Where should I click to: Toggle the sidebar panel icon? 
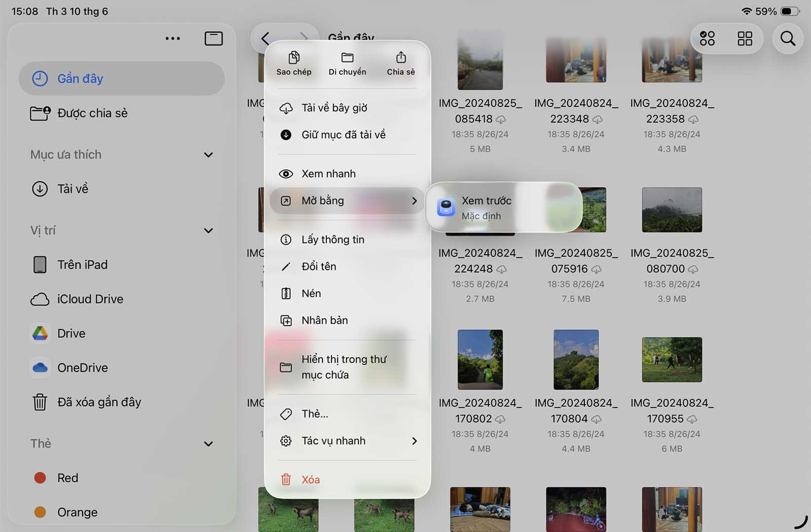213,39
